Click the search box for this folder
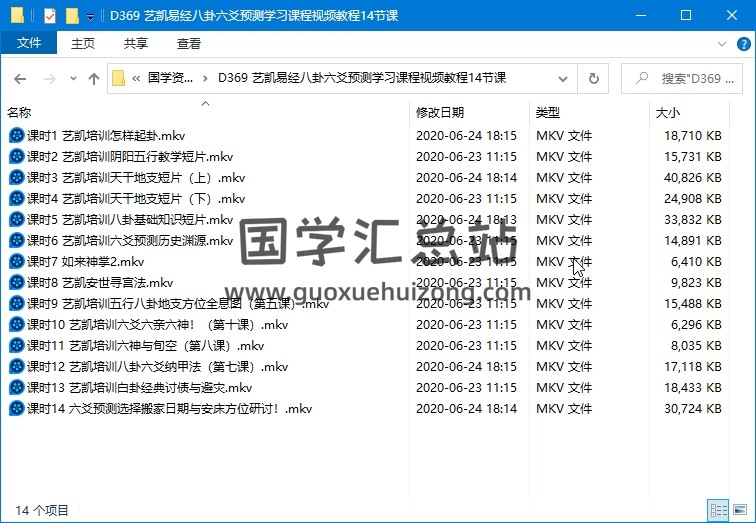756x523 pixels. [690, 79]
